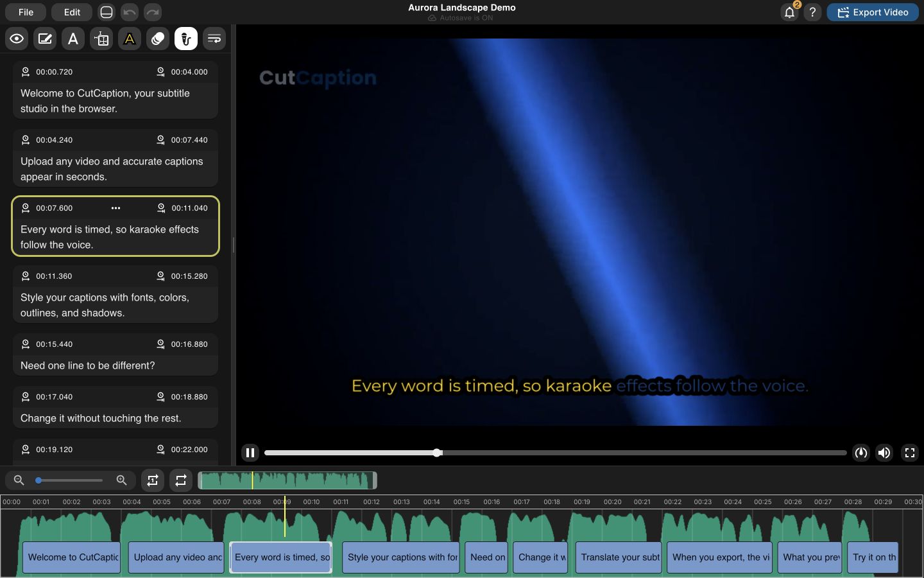Set end time icon at 00:11.040
This screenshot has height=578, width=924.
(161, 208)
